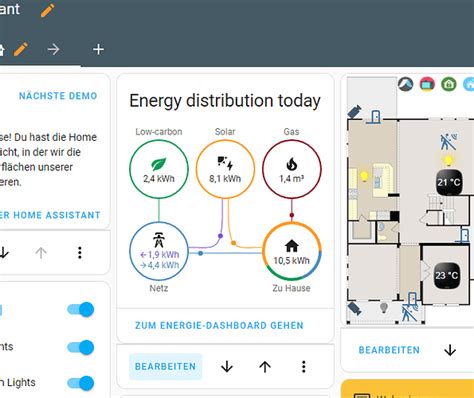Screen dimensions: 474x398
Task: Open the ER HOME ASSISTANT link
Action: 50,215
